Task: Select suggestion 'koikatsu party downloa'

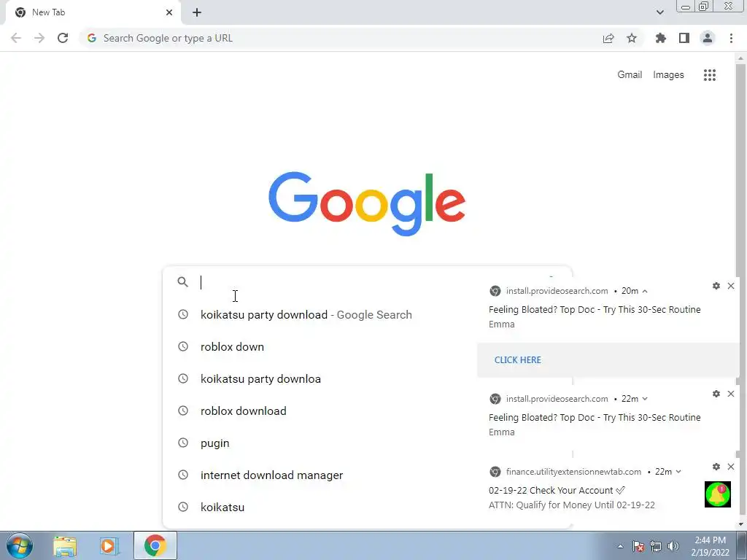Action: coord(320,378)
